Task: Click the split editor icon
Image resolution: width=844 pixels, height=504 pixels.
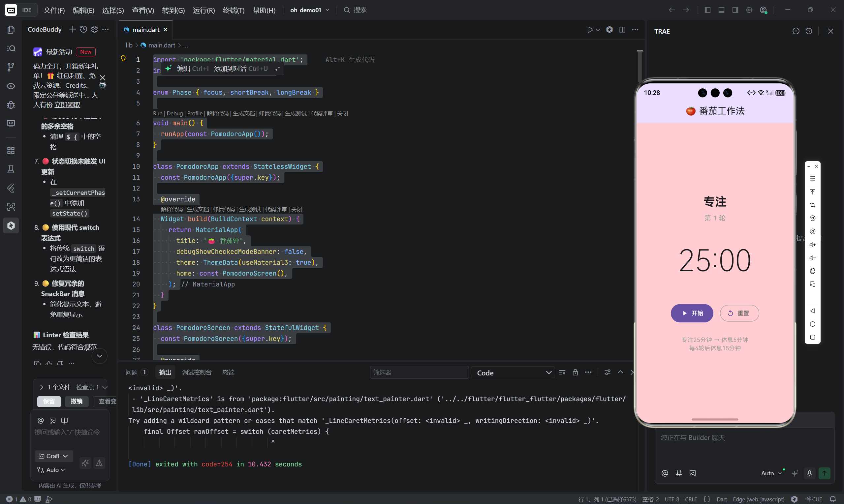Action: [622, 30]
